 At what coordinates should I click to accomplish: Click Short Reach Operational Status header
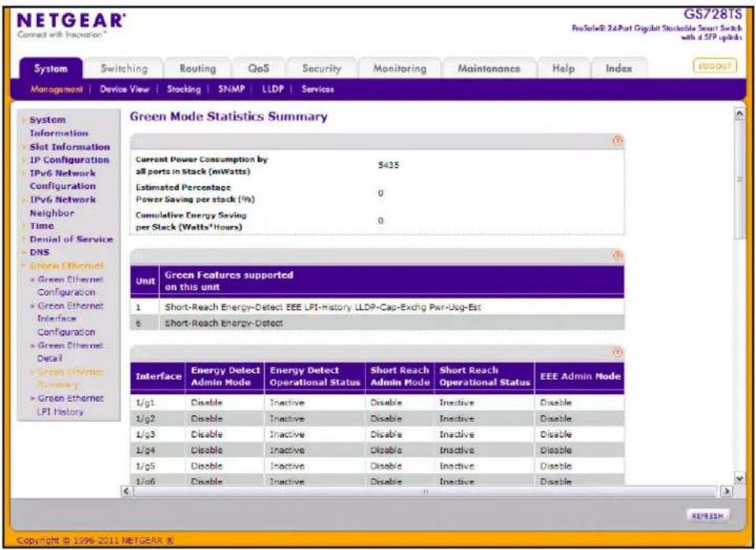[x=485, y=377]
